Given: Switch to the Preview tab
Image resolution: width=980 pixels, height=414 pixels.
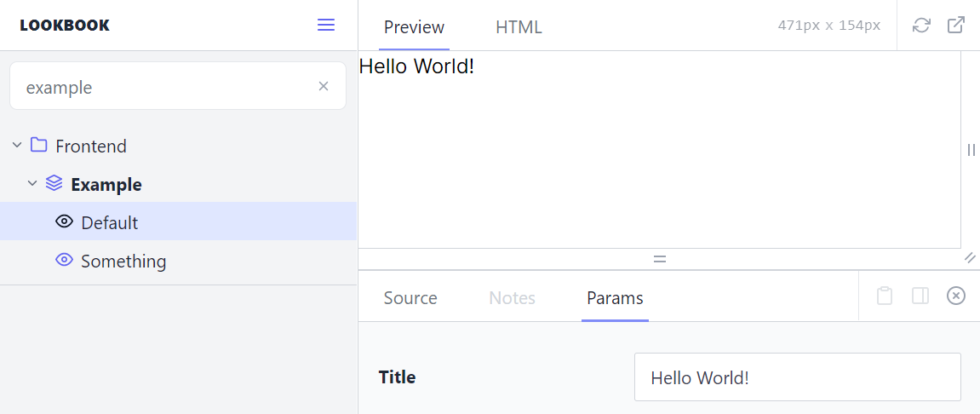Looking at the screenshot, I should point(414,27).
